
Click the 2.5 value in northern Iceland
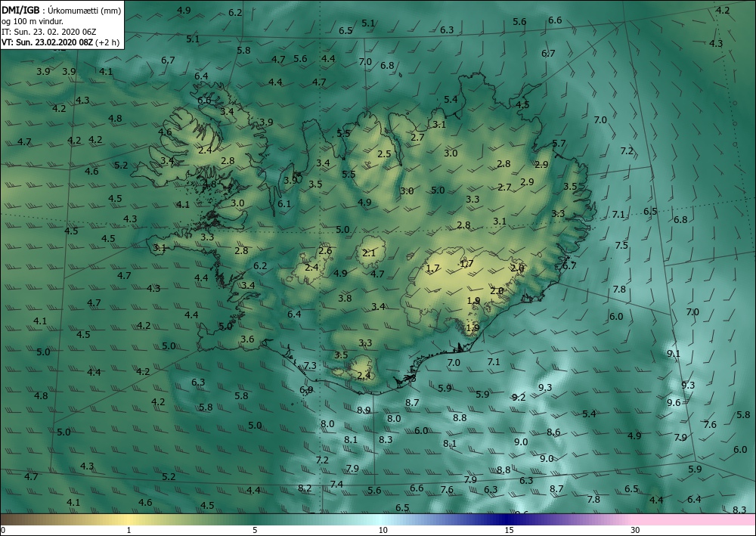[384, 154]
